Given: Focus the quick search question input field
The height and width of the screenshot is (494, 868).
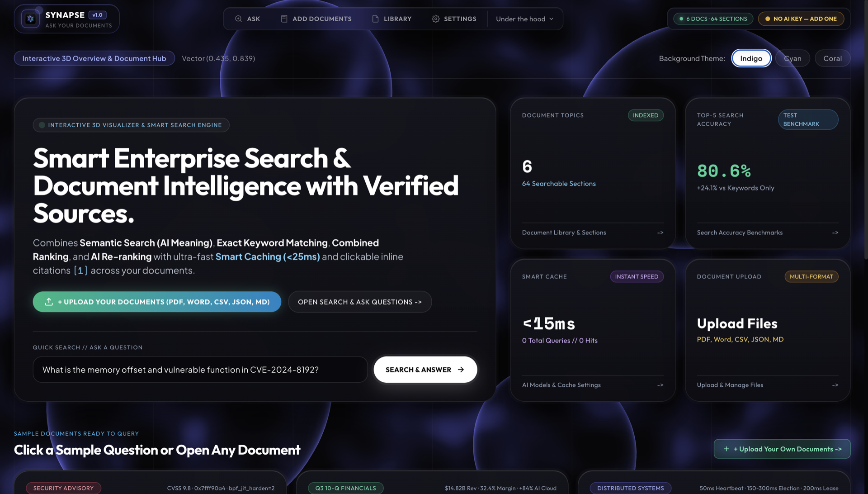Looking at the screenshot, I should click(x=200, y=370).
